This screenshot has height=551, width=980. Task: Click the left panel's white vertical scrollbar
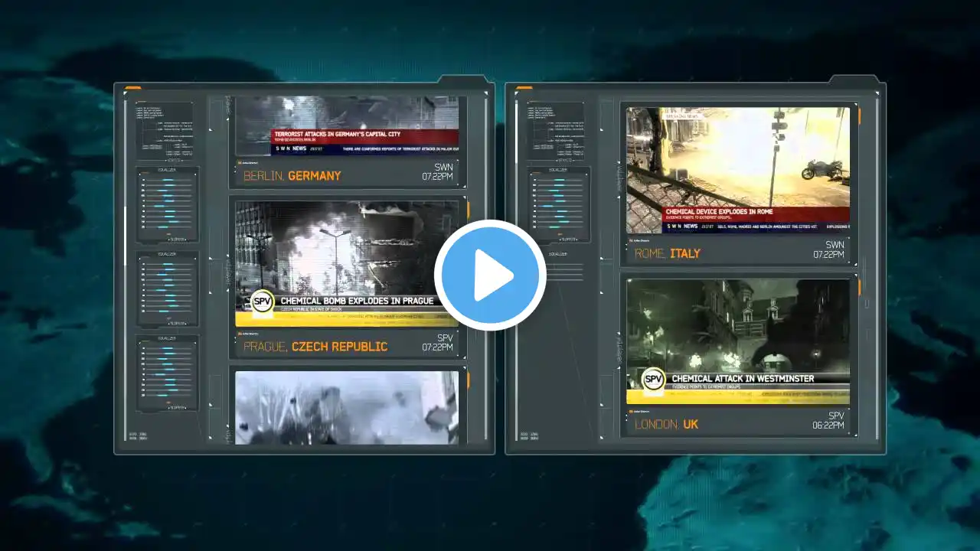(x=126, y=236)
